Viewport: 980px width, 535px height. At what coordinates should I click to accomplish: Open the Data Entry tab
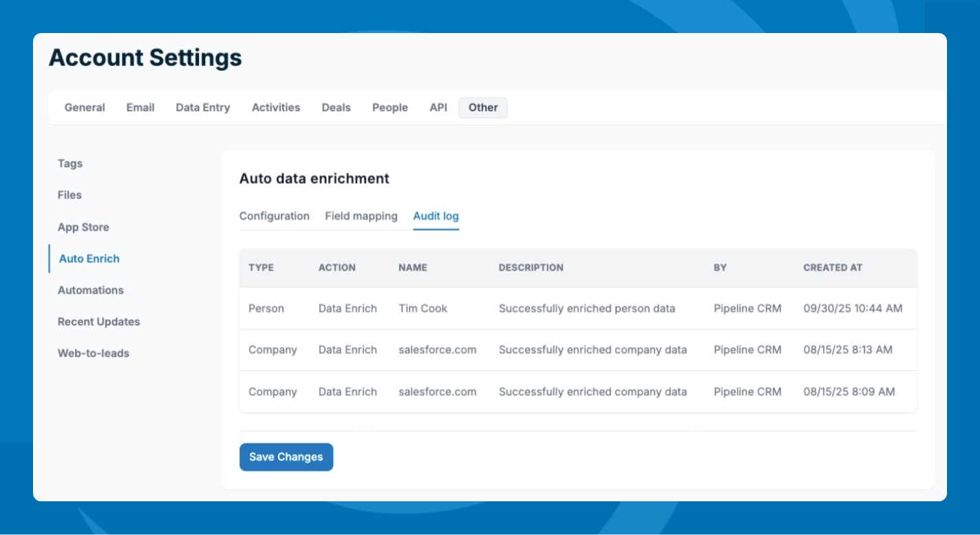203,107
